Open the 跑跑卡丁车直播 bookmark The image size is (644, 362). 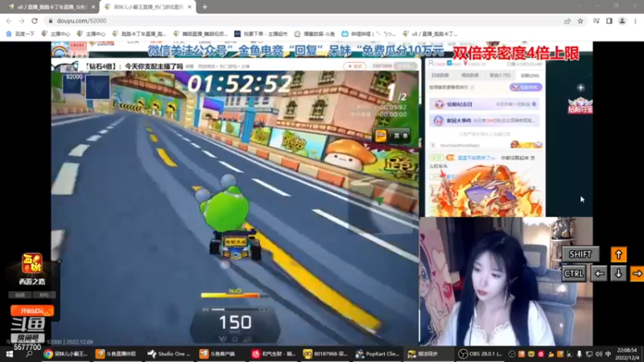point(139,34)
